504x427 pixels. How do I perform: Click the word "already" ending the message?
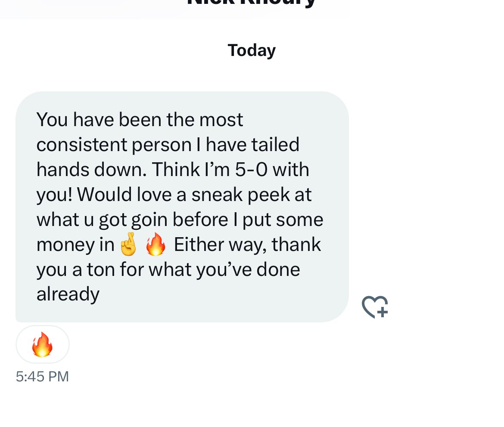pyautogui.click(x=68, y=294)
